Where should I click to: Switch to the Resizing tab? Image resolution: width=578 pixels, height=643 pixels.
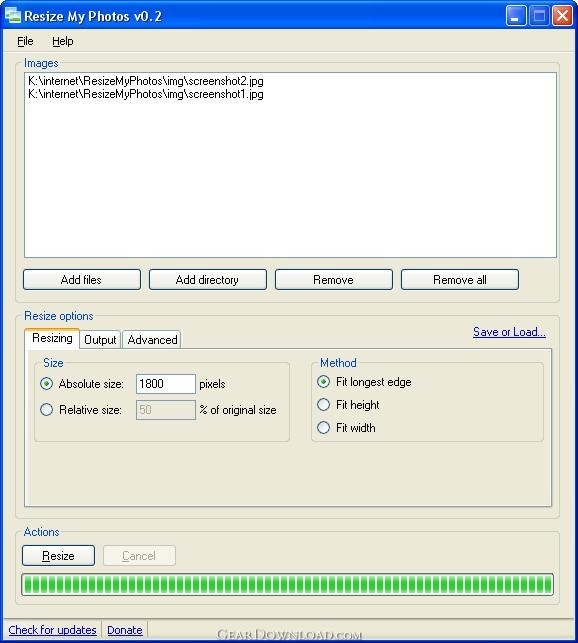(x=52, y=338)
